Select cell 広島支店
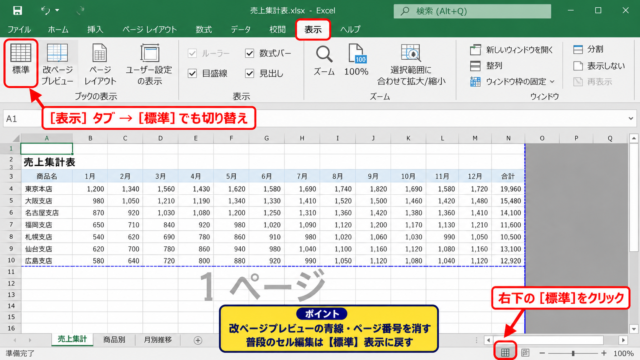Viewport: 640px width, 360px height. pos(47,260)
